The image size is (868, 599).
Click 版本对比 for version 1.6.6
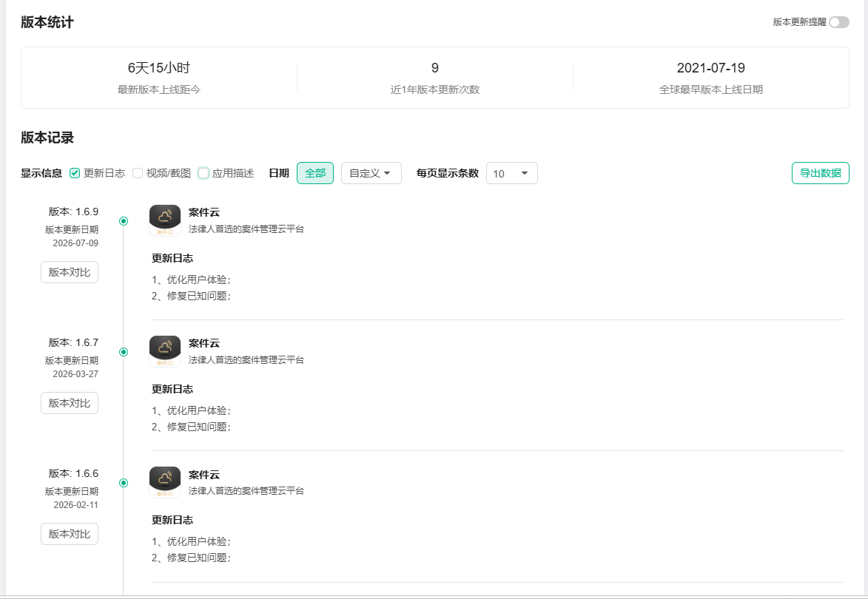[x=70, y=534]
